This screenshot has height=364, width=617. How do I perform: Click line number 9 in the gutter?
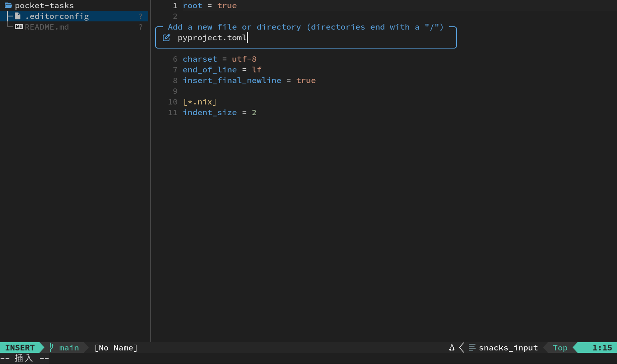coord(175,91)
